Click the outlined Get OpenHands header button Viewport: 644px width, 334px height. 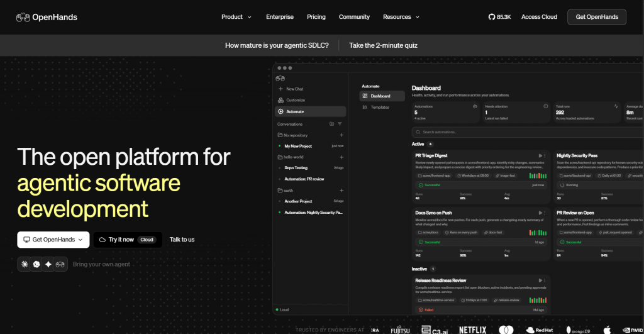tap(597, 17)
